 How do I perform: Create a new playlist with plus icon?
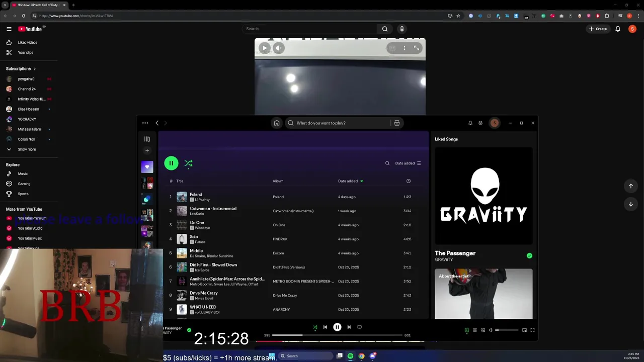pyautogui.click(x=147, y=150)
